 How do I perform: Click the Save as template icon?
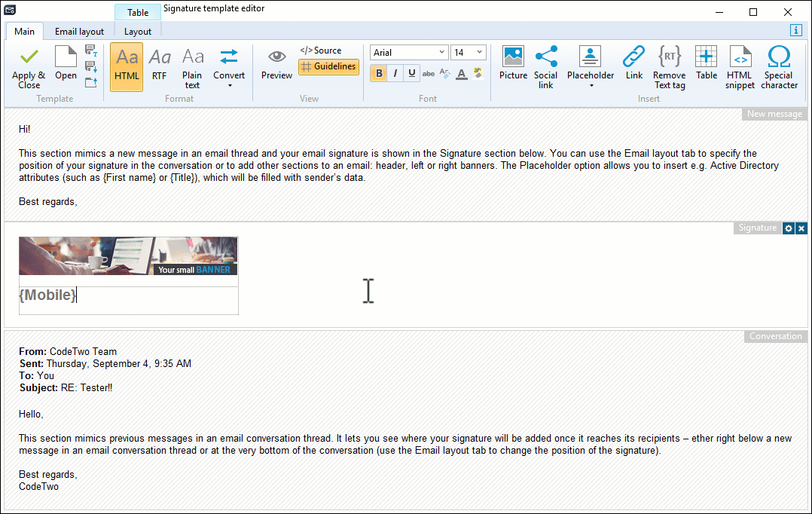tap(91, 50)
